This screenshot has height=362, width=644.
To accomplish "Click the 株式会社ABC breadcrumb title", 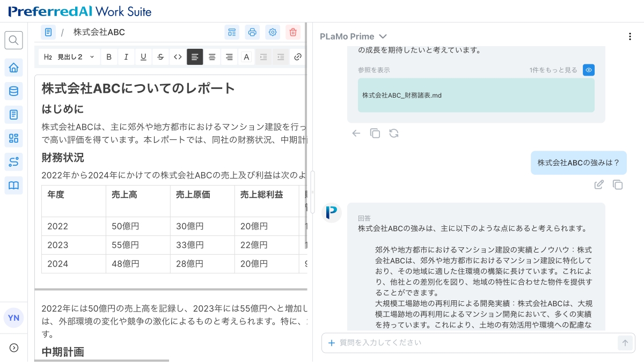I will click(99, 32).
